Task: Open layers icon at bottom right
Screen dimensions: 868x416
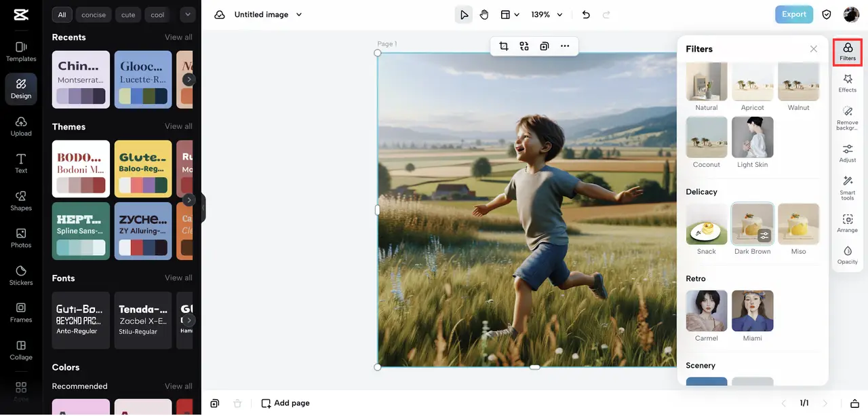Action: coord(855,403)
